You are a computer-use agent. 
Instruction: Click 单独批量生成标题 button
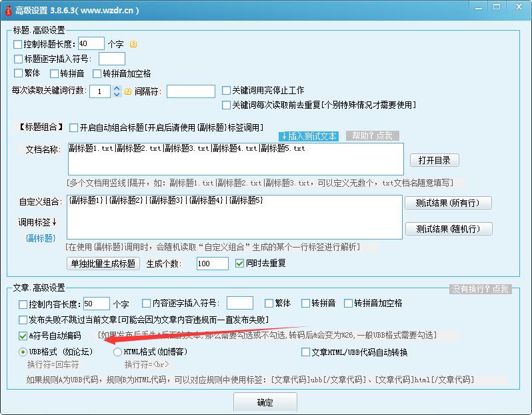pyautogui.click(x=103, y=264)
